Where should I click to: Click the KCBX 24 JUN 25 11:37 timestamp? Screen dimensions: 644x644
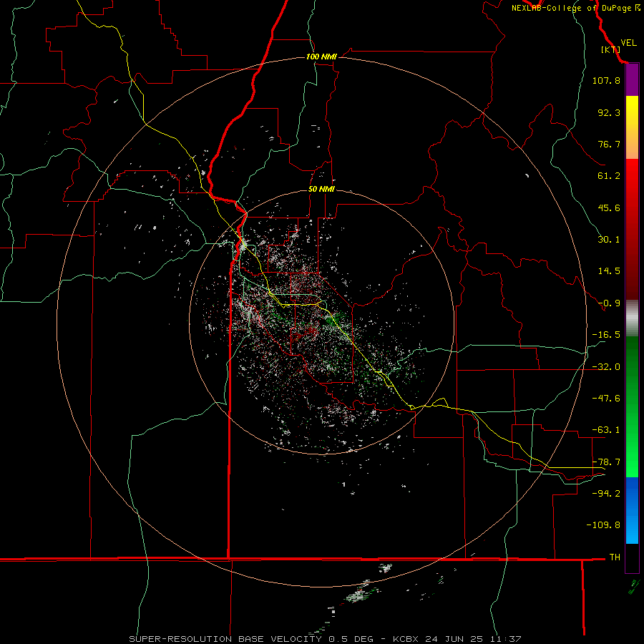click(x=457, y=639)
